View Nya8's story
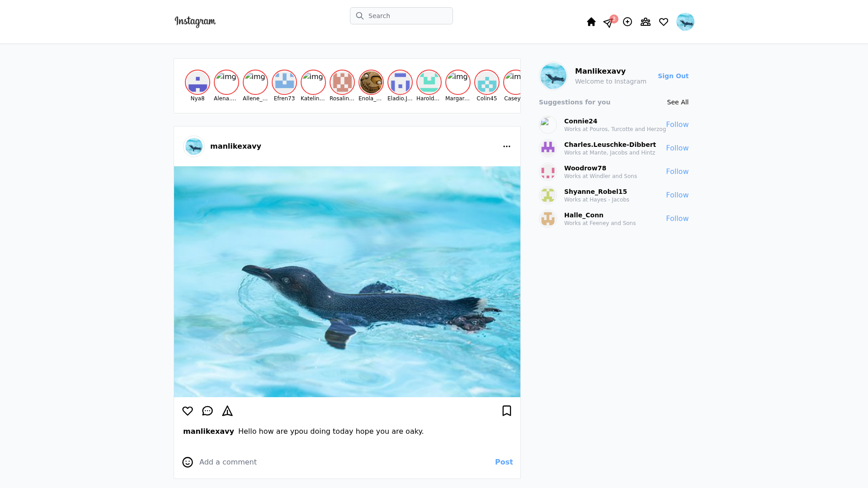The width and height of the screenshot is (868, 488). click(198, 82)
